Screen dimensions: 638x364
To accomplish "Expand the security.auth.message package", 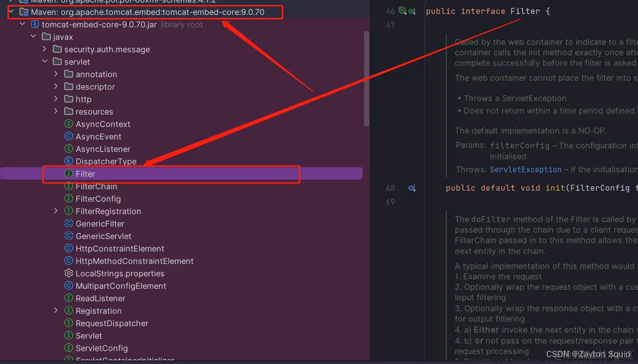I will [x=45, y=49].
